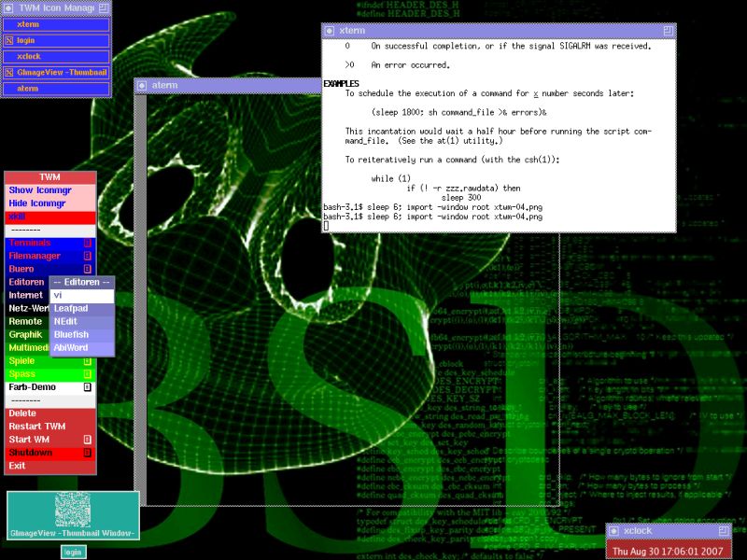Screen dimensions: 747x560
Task: Toggle GImageView entry in the Icon Manager
Action: point(56,72)
